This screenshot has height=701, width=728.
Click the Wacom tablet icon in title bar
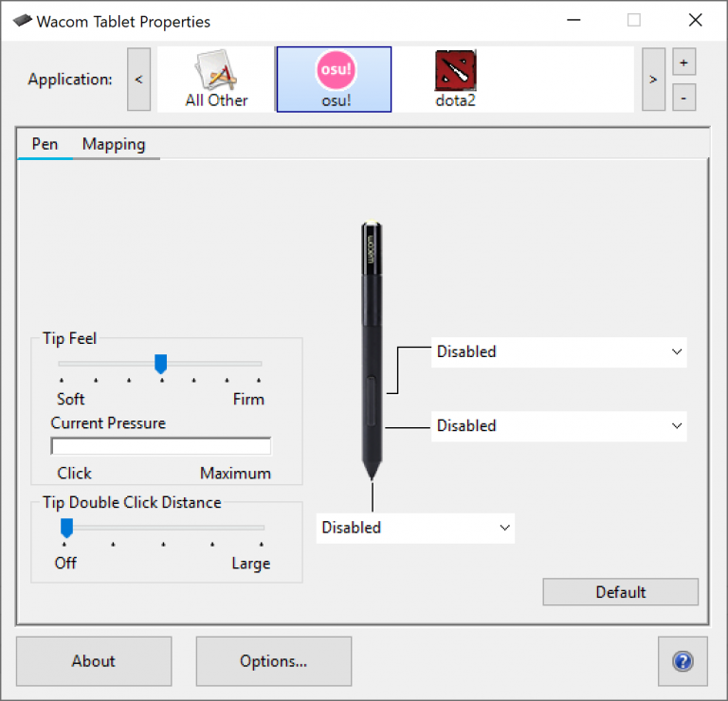22,21
